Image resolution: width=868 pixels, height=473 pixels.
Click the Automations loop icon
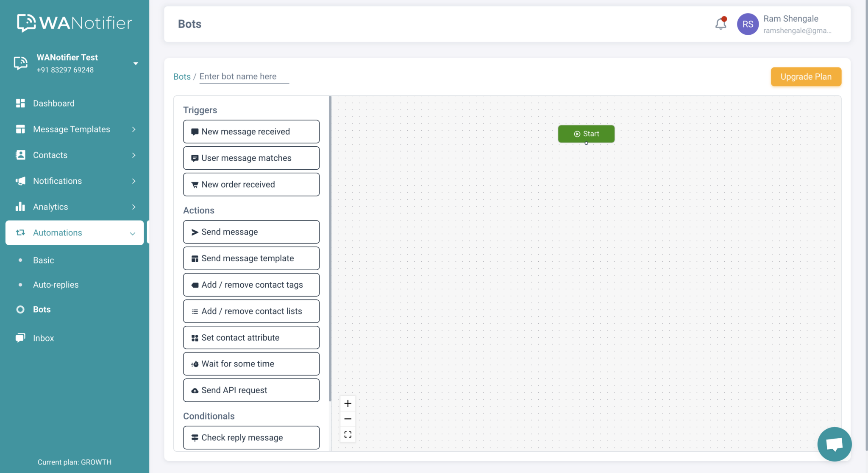[20, 232]
